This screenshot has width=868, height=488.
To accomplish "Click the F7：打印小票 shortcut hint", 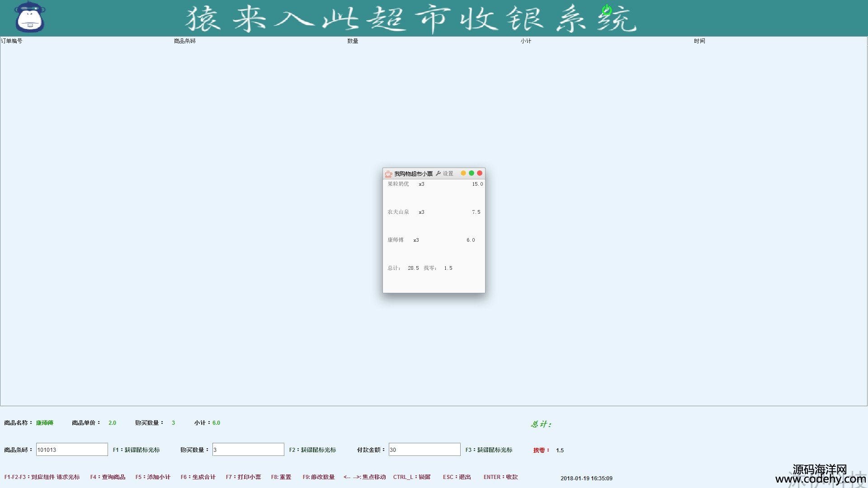I will coord(243,477).
